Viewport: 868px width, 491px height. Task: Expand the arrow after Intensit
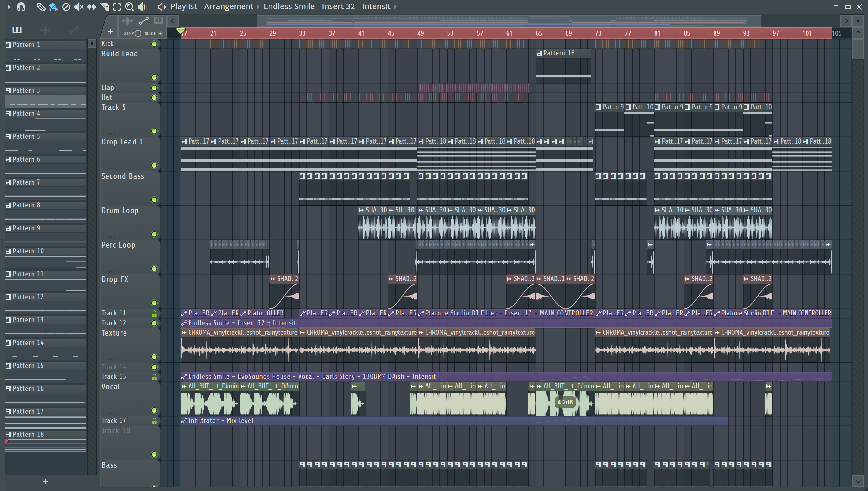click(x=395, y=6)
